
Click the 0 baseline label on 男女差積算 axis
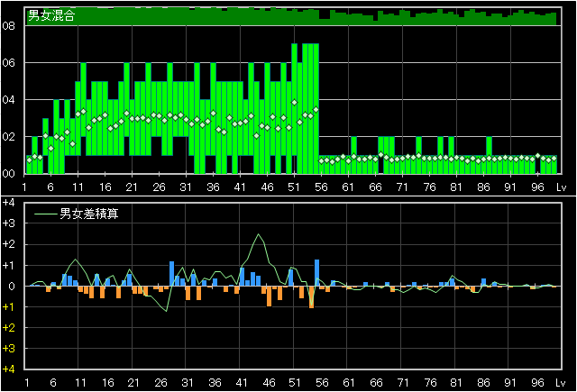[12, 286]
